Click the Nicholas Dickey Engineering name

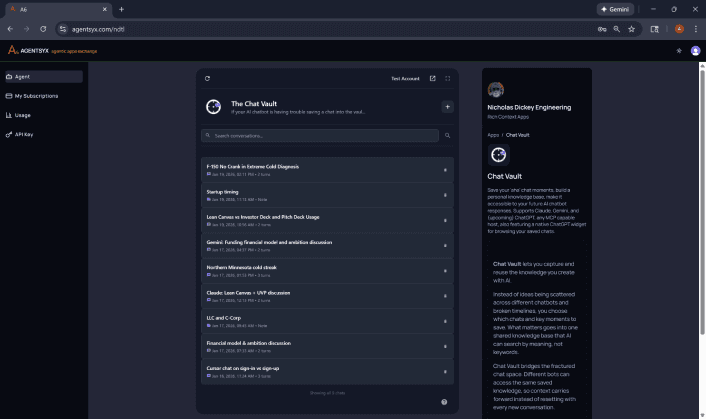pyautogui.click(x=529, y=108)
